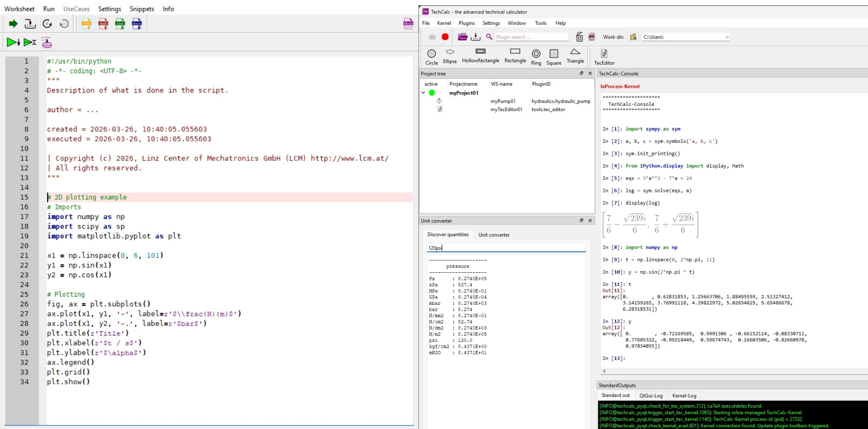Open the worksheet window Settings menu
The height and width of the screenshot is (429, 868).
coord(109,9)
